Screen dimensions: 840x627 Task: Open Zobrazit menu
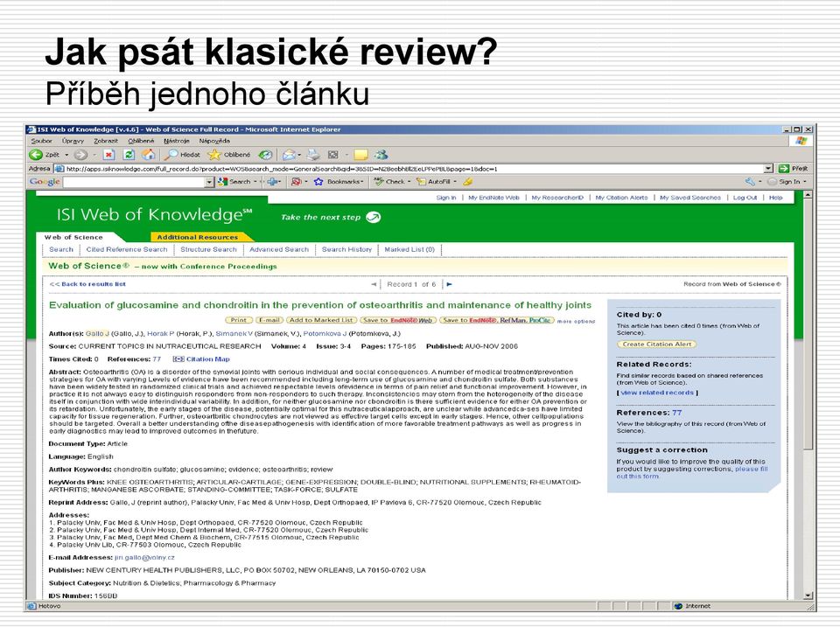click(106, 141)
